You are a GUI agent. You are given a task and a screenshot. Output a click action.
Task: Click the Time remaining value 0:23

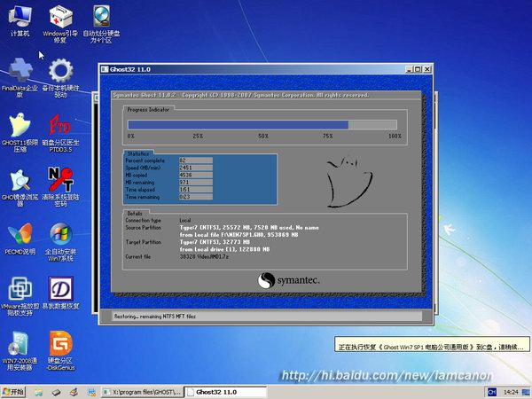196,197
